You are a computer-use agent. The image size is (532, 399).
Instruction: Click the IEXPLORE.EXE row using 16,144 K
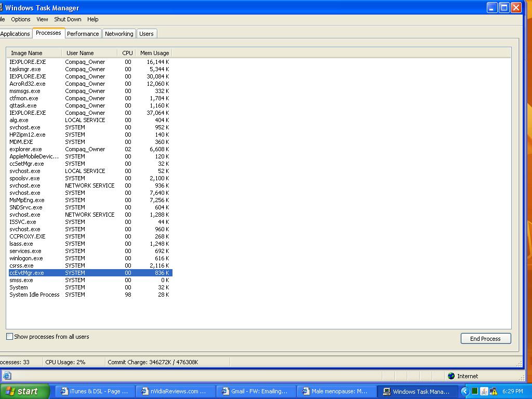90,62
